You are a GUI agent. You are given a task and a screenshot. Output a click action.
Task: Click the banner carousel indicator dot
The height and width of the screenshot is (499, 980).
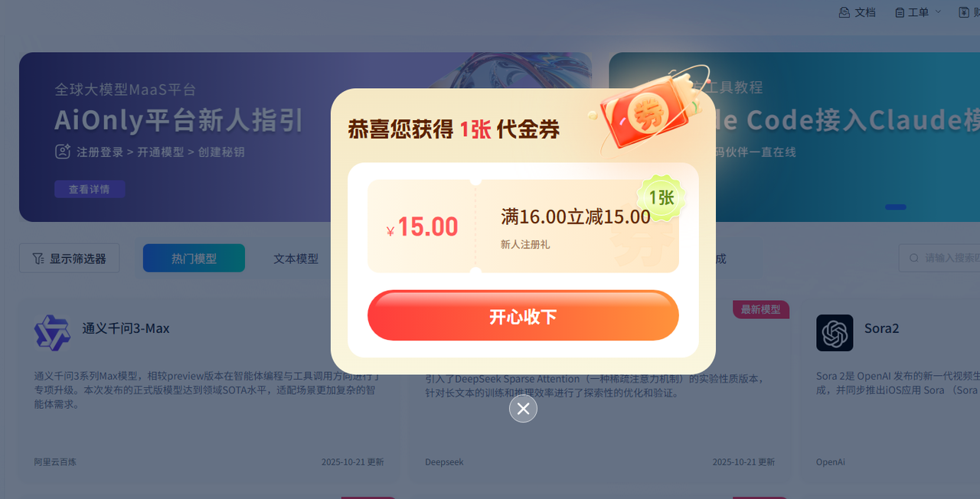[896, 207]
